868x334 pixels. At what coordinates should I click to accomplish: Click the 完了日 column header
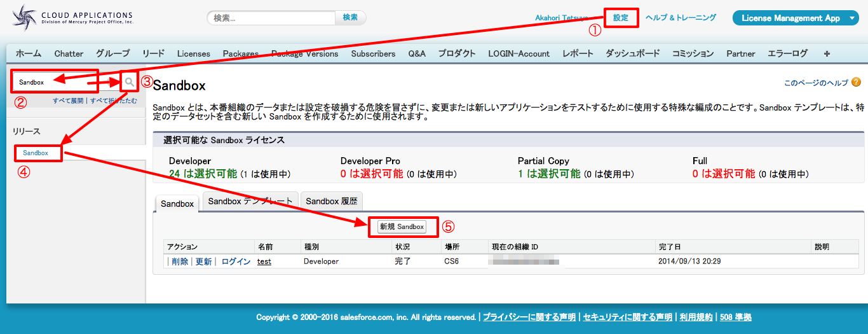coord(669,247)
